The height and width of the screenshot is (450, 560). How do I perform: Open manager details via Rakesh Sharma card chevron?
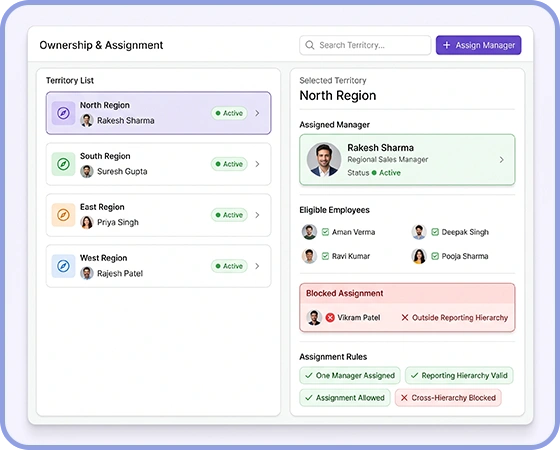[502, 160]
